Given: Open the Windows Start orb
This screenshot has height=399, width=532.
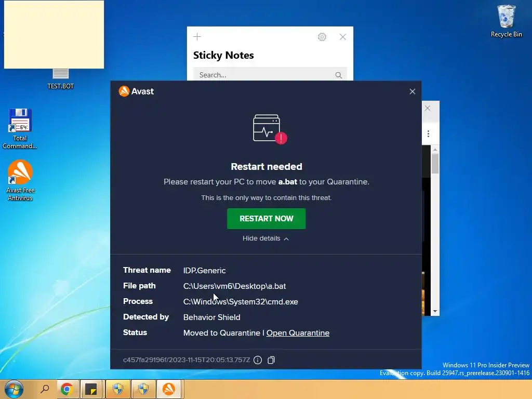Looking at the screenshot, I should pos(14,389).
